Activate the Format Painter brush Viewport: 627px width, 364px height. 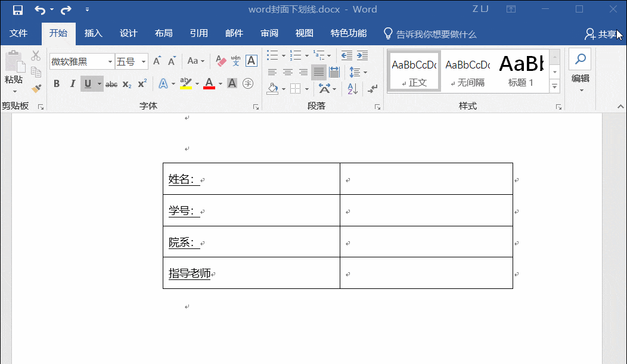pos(36,88)
